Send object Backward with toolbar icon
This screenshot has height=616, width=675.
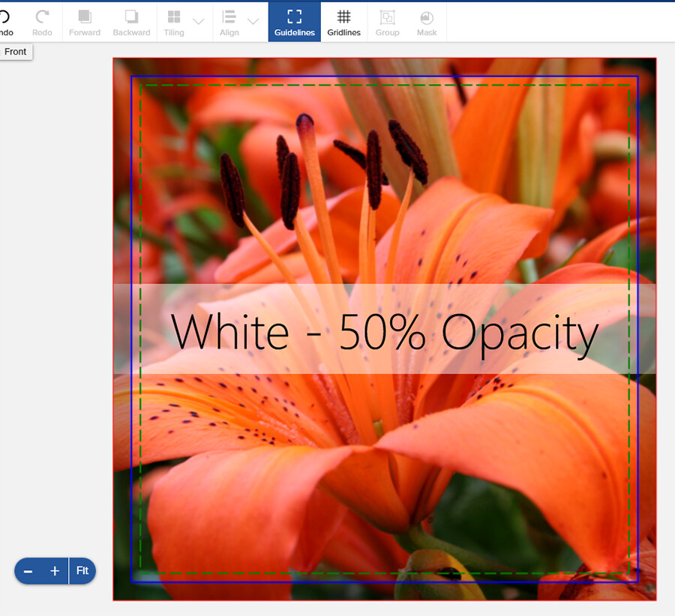131,16
